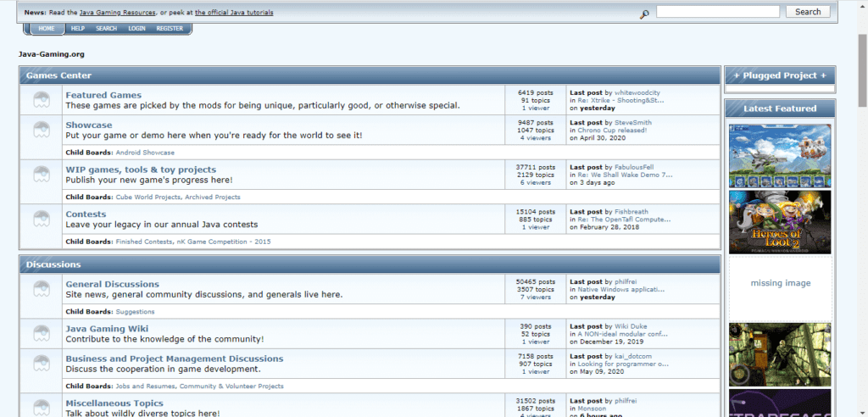This screenshot has width=868, height=417.
Task: Click the Java Gaming Wiki board icon
Action: (41, 333)
